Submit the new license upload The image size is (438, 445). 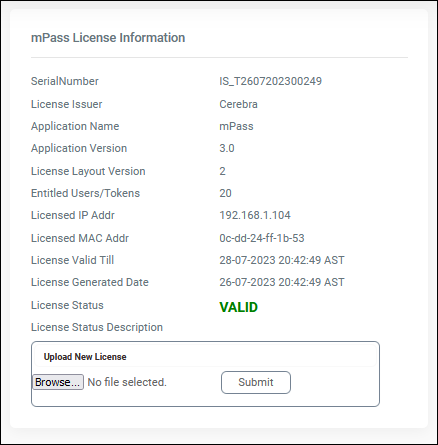tap(256, 382)
